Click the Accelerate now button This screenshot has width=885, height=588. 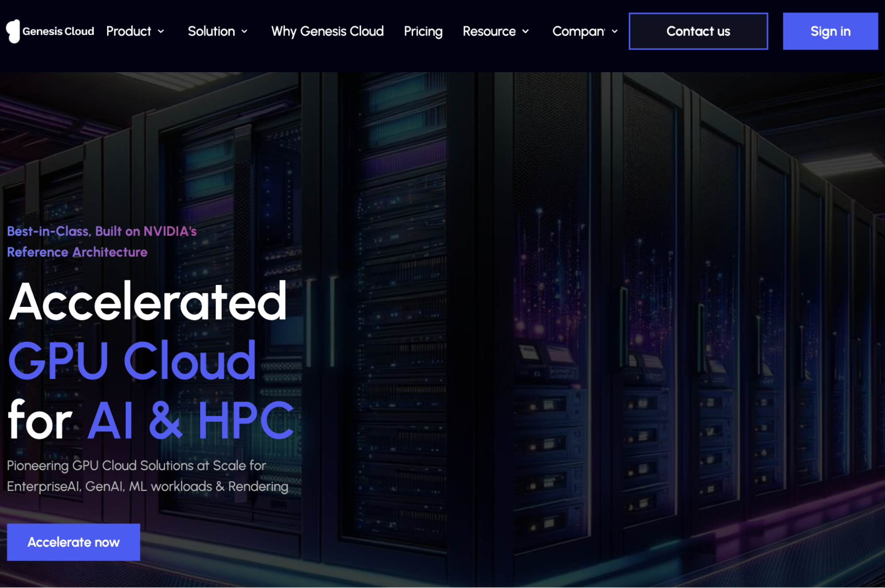pos(73,542)
